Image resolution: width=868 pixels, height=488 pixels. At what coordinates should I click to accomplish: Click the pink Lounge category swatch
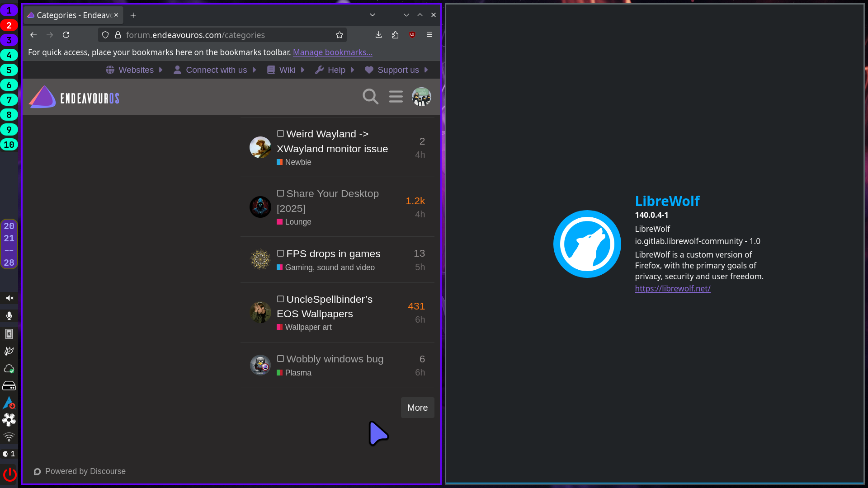[x=279, y=222]
